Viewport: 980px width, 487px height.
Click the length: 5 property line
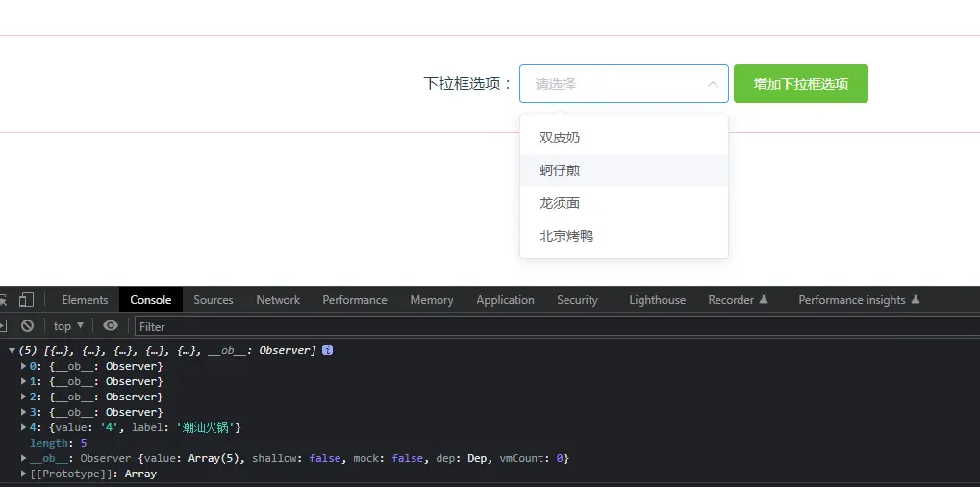click(x=58, y=443)
